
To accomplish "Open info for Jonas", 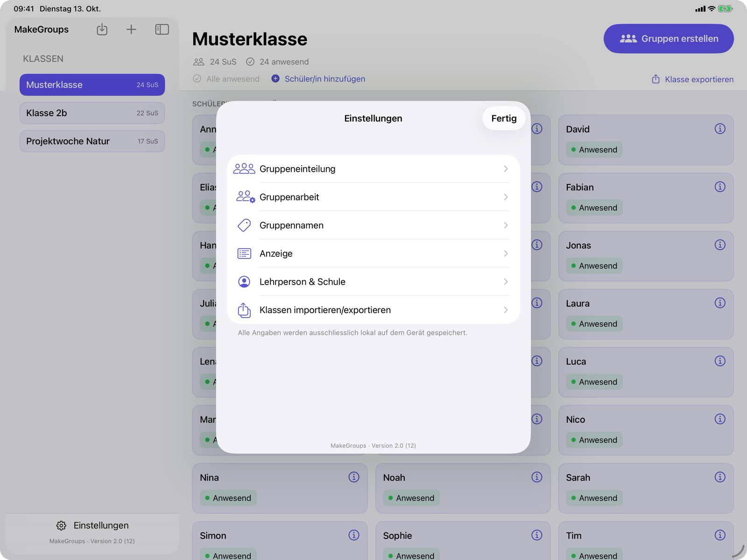I will click(720, 245).
